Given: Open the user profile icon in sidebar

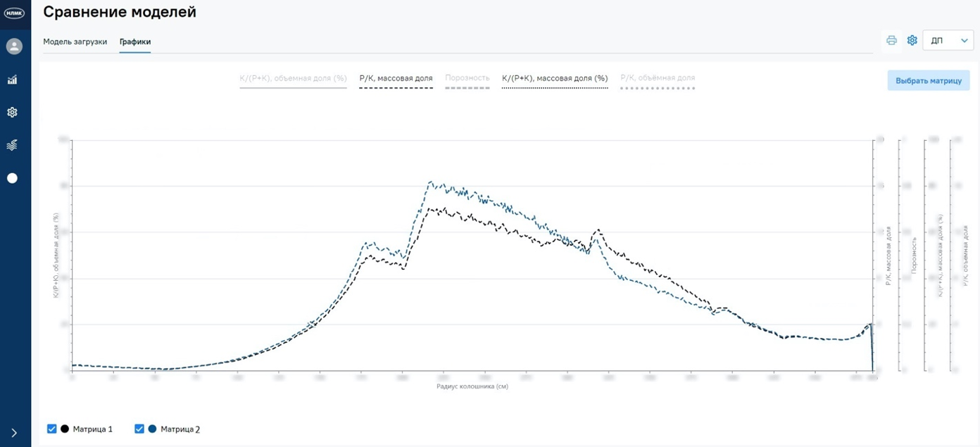Looking at the screenshot, I should [x=13, y=46].
